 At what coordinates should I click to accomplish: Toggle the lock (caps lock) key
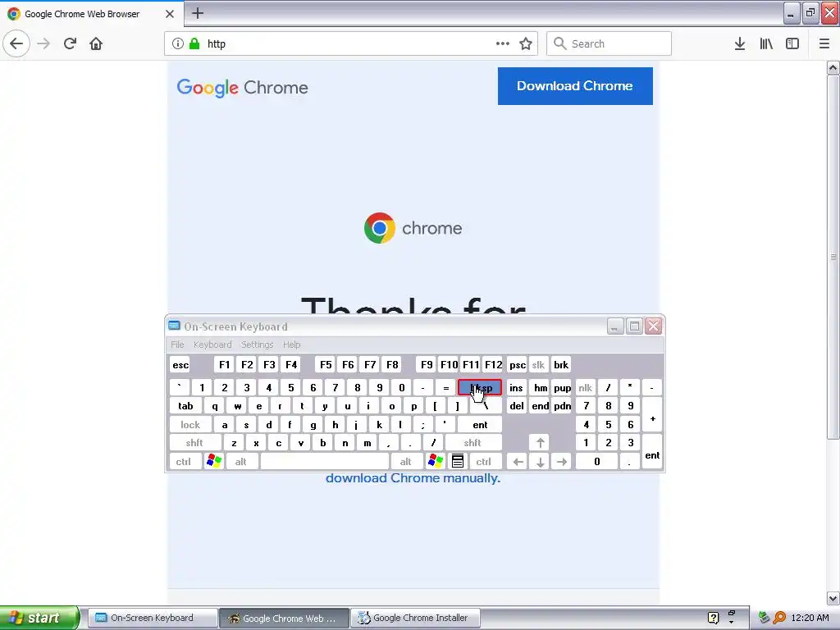tap(190, 424)
